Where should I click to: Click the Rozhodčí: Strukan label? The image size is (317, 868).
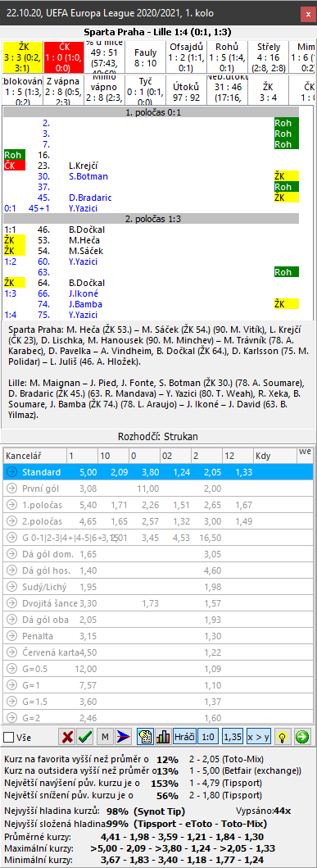click(x=158, y=437)
